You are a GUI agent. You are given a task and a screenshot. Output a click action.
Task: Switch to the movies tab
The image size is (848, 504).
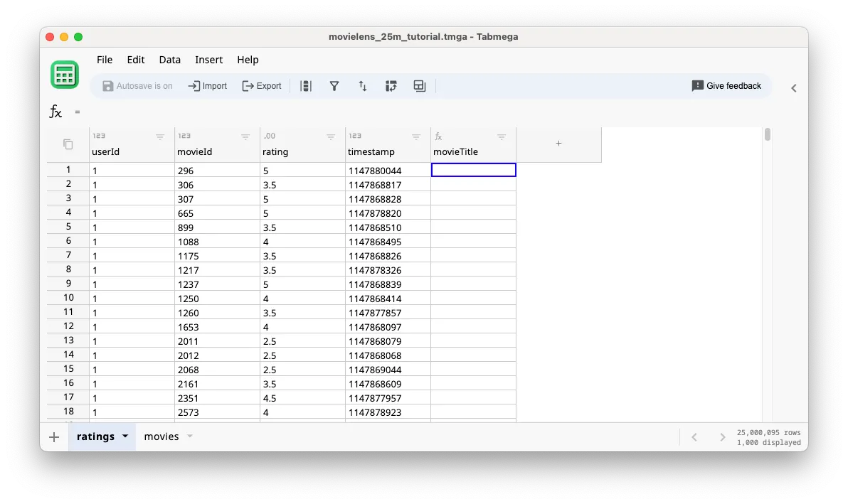pyautogui.click(x=161, y=436)
